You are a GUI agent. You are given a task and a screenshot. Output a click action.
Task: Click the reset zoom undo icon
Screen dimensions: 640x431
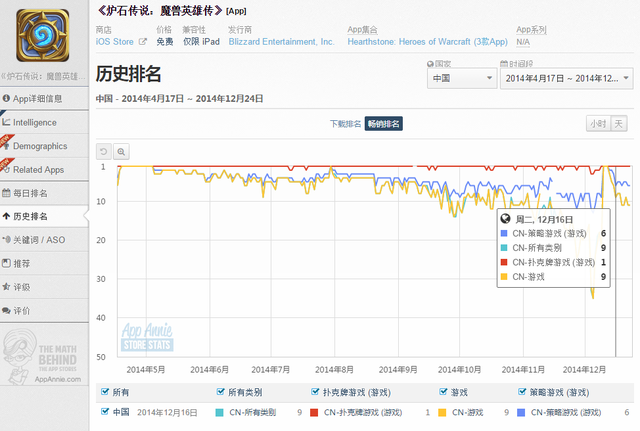[104, 152]
